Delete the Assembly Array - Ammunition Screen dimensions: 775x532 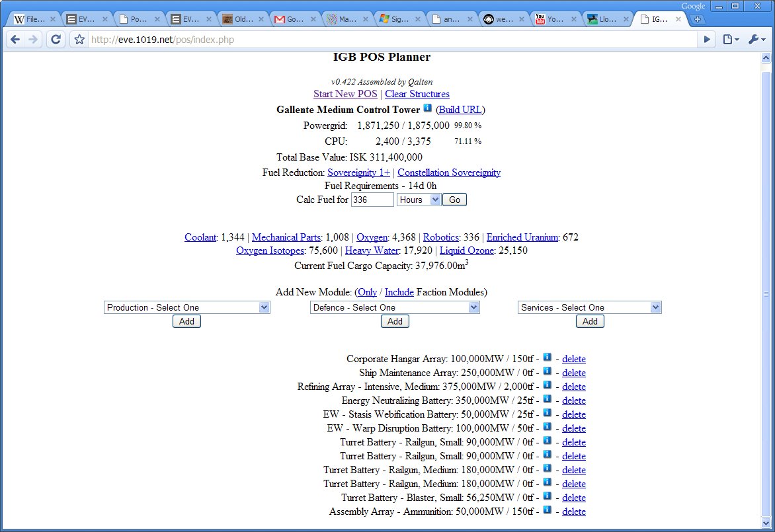pos(574,512)
